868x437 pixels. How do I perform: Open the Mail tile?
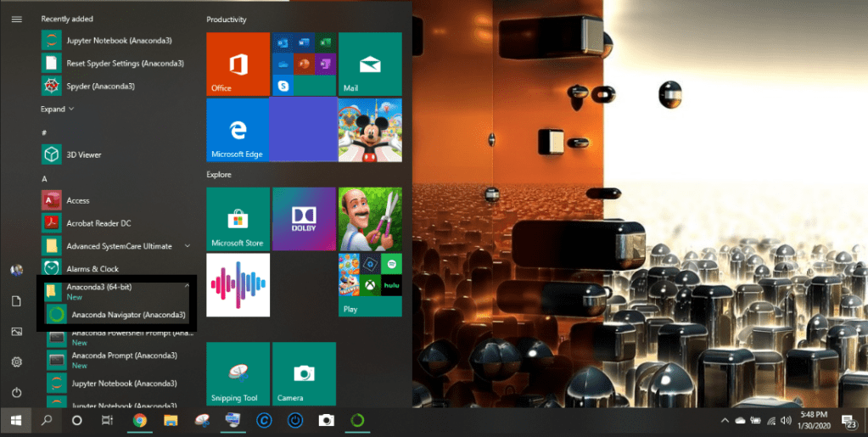pyautogui.click(x=369, y=64)
